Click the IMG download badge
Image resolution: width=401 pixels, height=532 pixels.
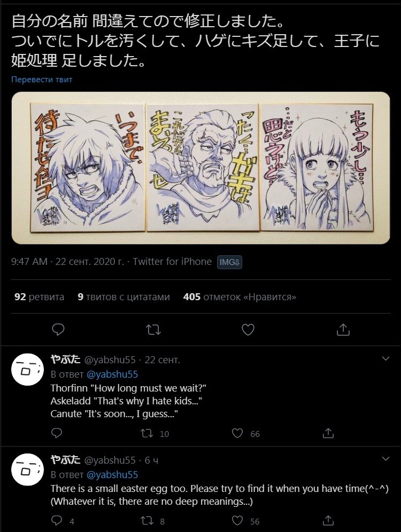[229, 262]
